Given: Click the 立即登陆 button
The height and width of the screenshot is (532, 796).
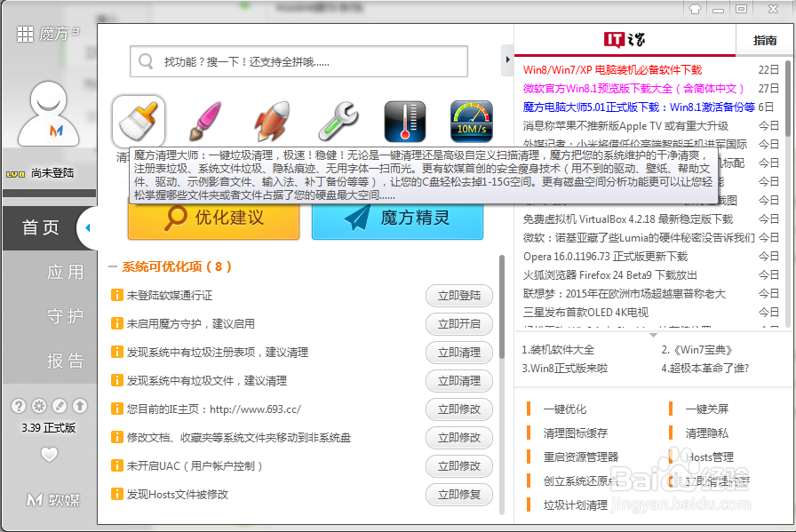Looking at the screenshot, I should (459, 296).
